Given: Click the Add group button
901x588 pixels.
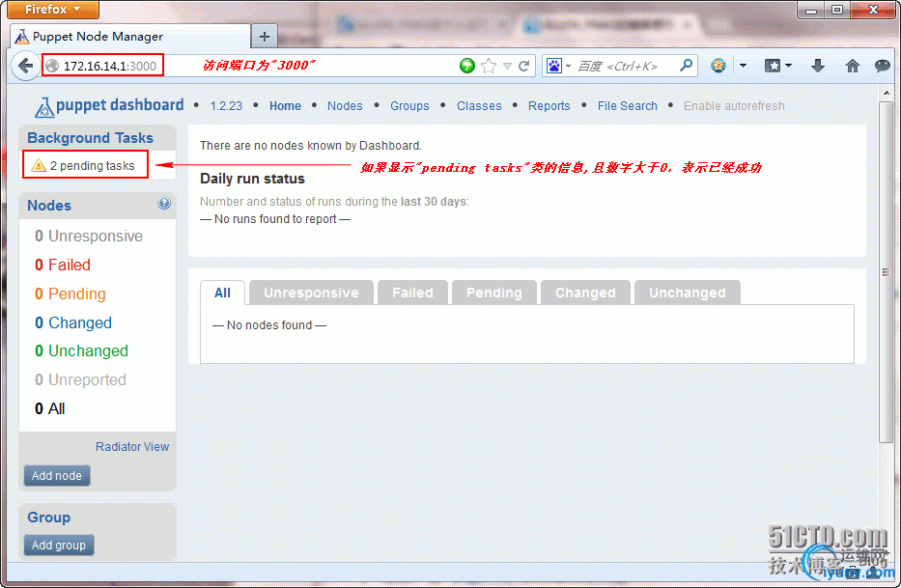Looking at the screenshot, I should click(x=59, y=546).
